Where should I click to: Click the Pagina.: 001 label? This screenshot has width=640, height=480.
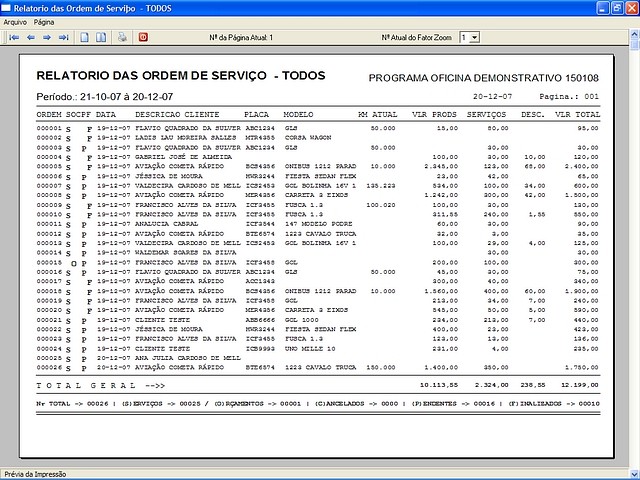pyautogui.click(x=569, y=97)
